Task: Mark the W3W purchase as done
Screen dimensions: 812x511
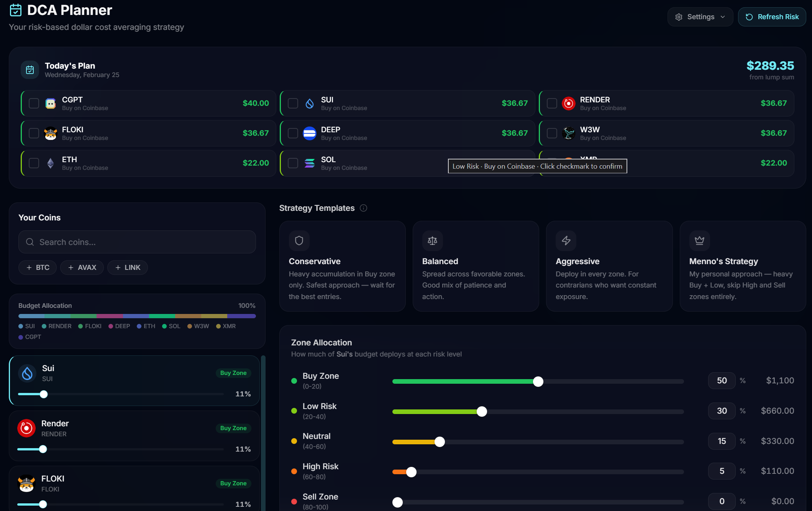Action: tap(552, 133)
